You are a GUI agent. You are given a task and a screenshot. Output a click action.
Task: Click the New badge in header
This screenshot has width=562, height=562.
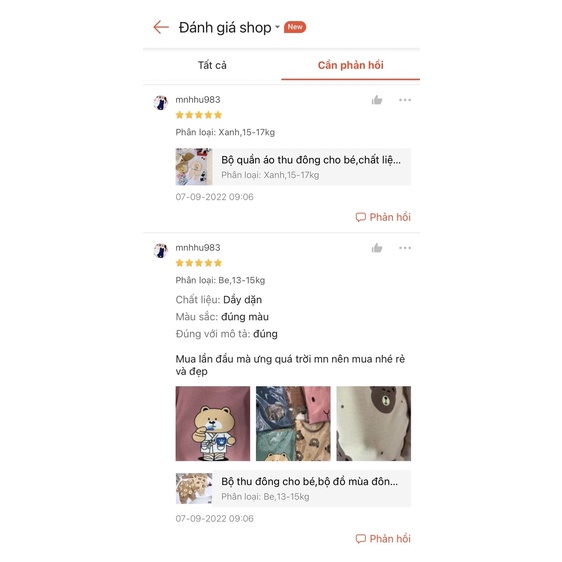point(295,27)
